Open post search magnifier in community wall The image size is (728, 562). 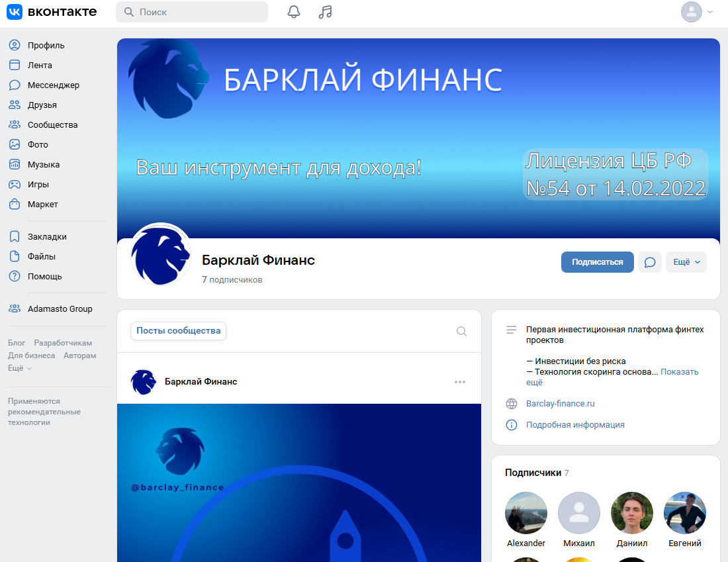(x=461, y=331)
